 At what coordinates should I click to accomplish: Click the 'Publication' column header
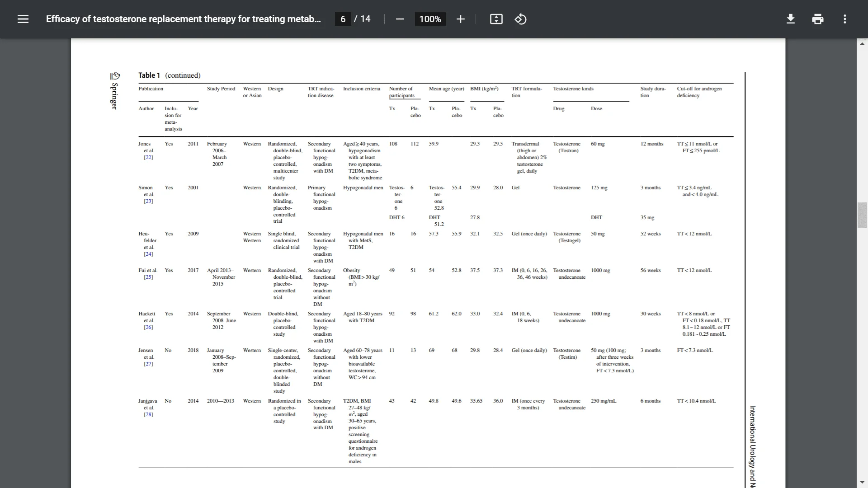pyautogui.click(x=151, y=89)
